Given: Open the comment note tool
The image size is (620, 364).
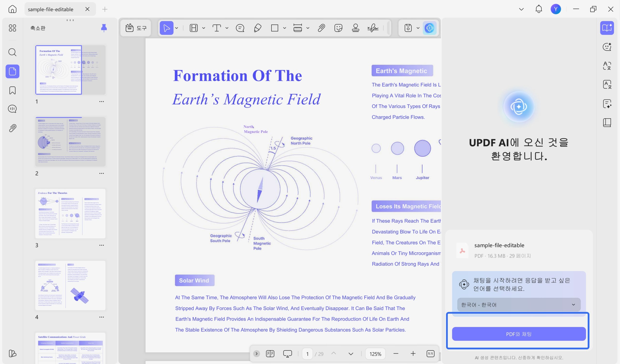Looking at the screenshot, I should tap(240, 28).
